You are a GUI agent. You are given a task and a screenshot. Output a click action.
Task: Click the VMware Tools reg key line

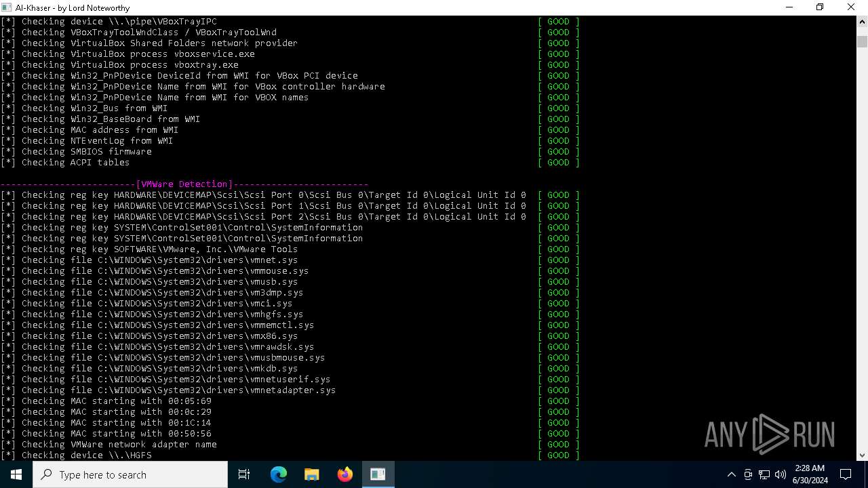coord(149,249)
